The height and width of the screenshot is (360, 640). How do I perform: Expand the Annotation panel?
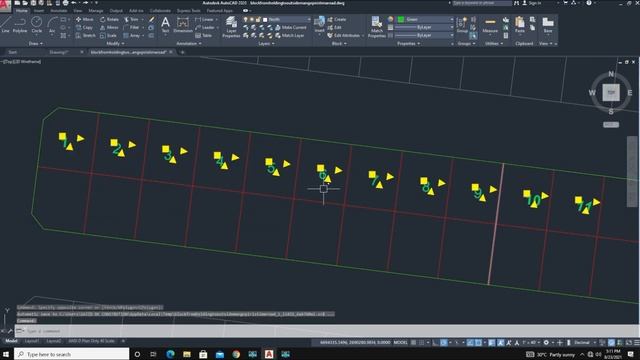click(x=189, y=43)
